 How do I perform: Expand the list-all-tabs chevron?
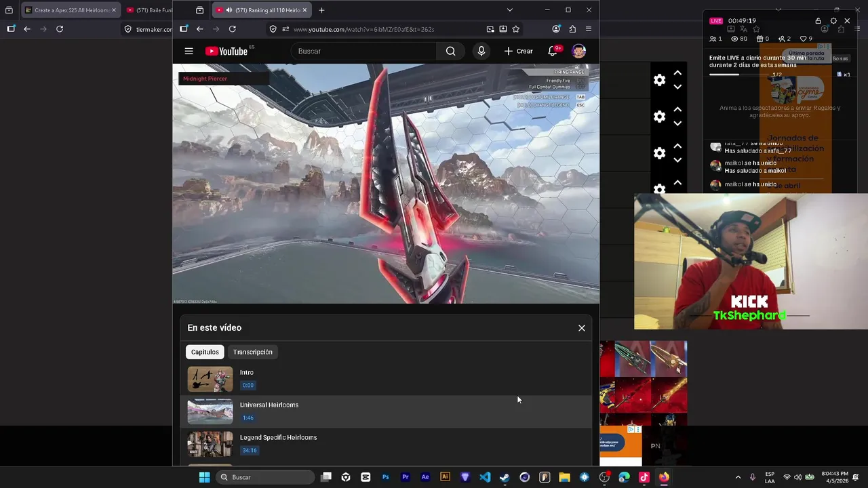(x=509, y=10)
